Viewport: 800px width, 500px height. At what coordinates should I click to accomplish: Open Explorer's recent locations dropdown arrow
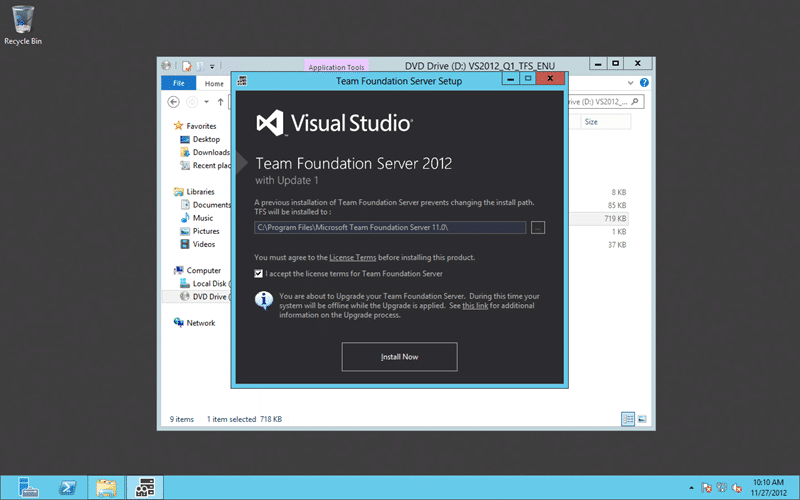coord(206,102)
